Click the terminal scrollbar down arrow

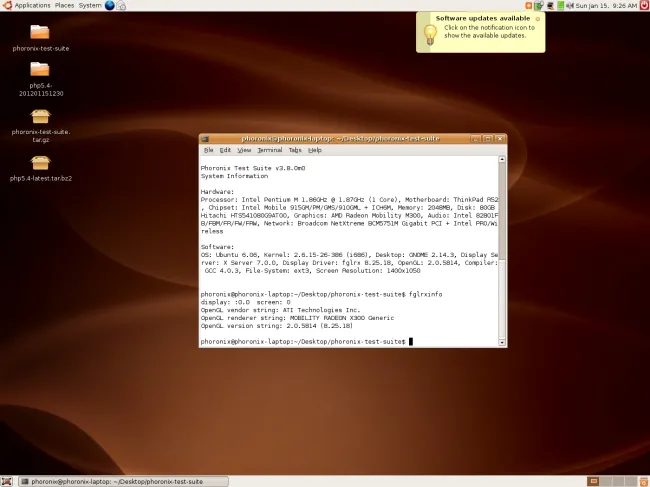(x=502, y=342)
